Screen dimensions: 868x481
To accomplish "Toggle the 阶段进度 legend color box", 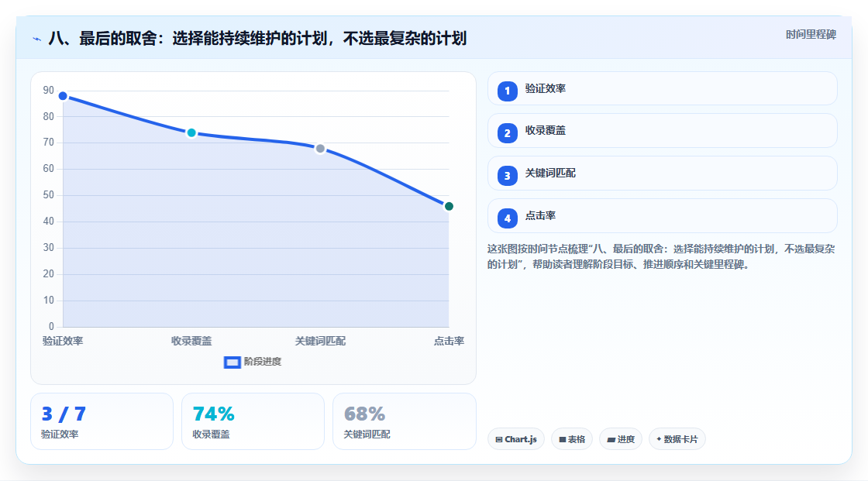I will 232,362.
